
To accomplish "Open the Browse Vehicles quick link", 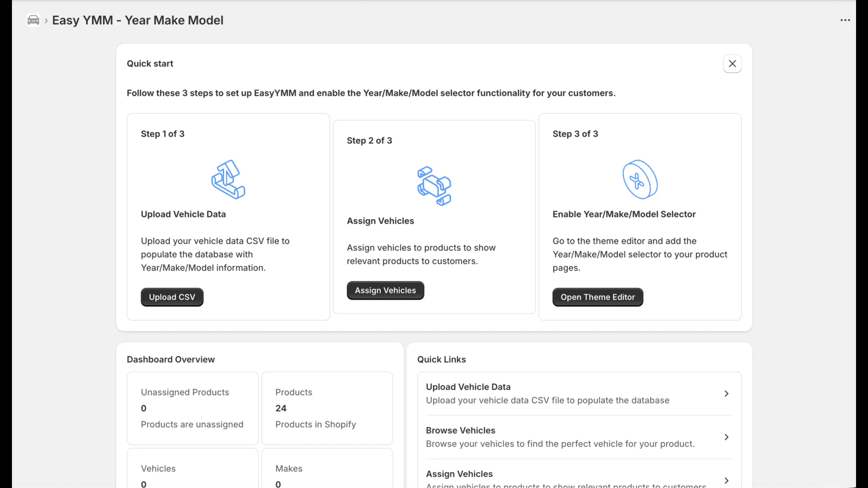I will (x=578, y=436).
